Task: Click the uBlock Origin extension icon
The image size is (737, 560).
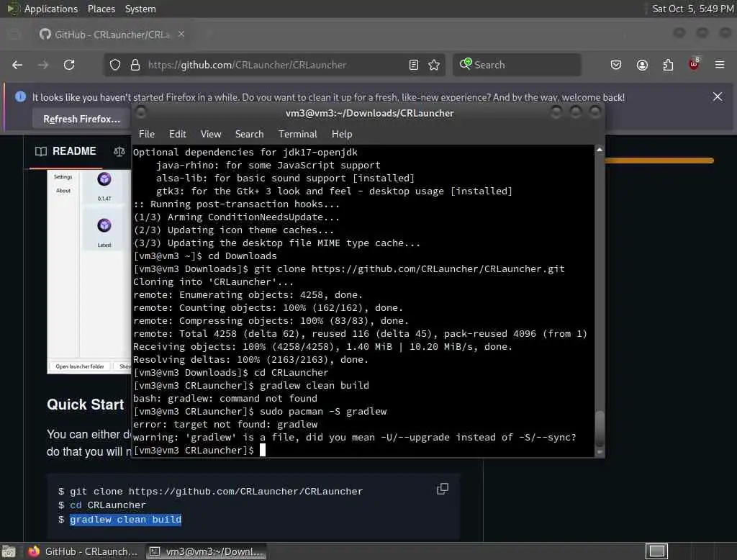Action: (x=694, y=64)
